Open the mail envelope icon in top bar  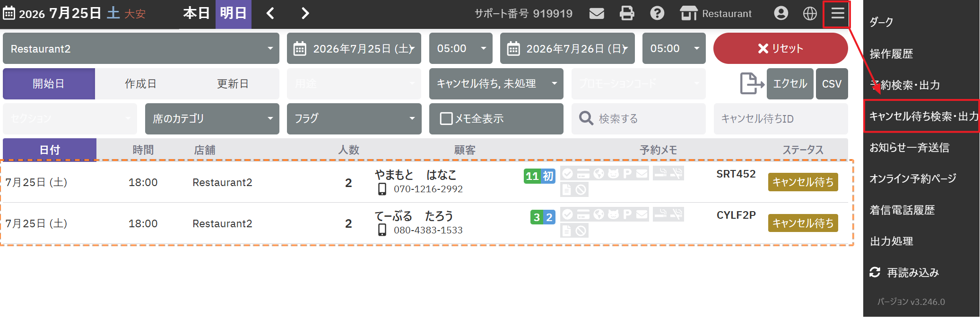(597, 13)
